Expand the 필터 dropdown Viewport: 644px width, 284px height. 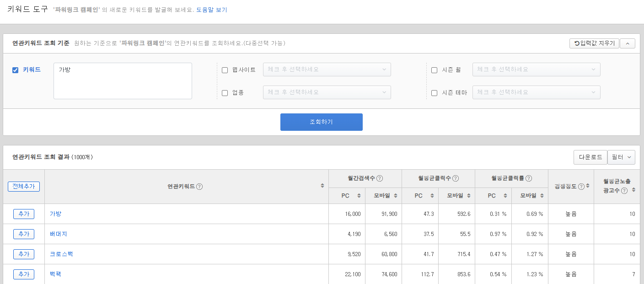[621, 157]
